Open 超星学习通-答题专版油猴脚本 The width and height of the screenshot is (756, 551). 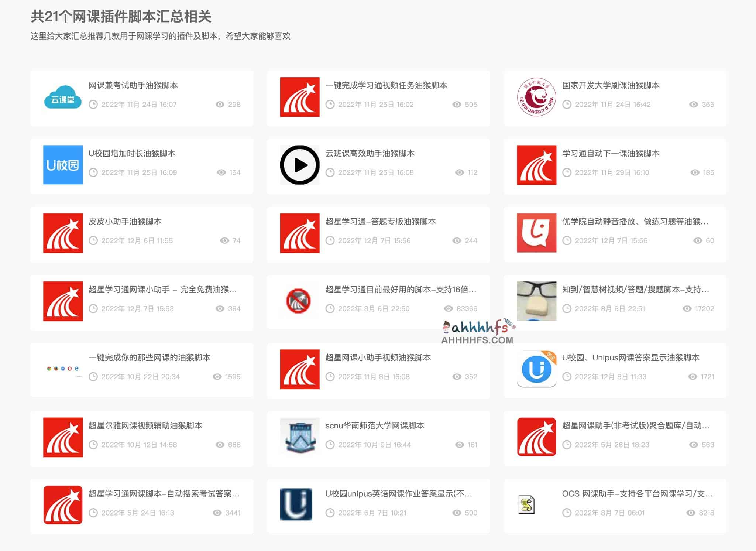(x=380, y=221)
